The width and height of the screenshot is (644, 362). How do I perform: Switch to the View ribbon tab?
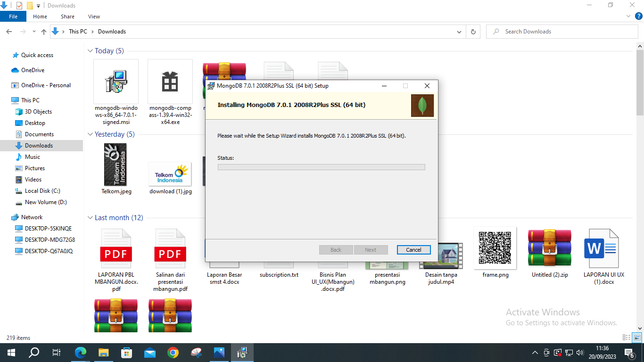click(94, 16)
